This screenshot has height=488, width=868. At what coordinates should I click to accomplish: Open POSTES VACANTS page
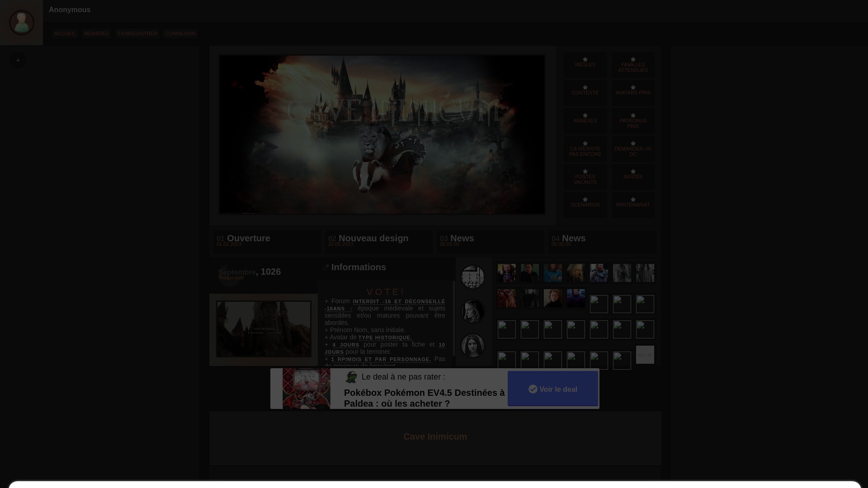point(585,177)
